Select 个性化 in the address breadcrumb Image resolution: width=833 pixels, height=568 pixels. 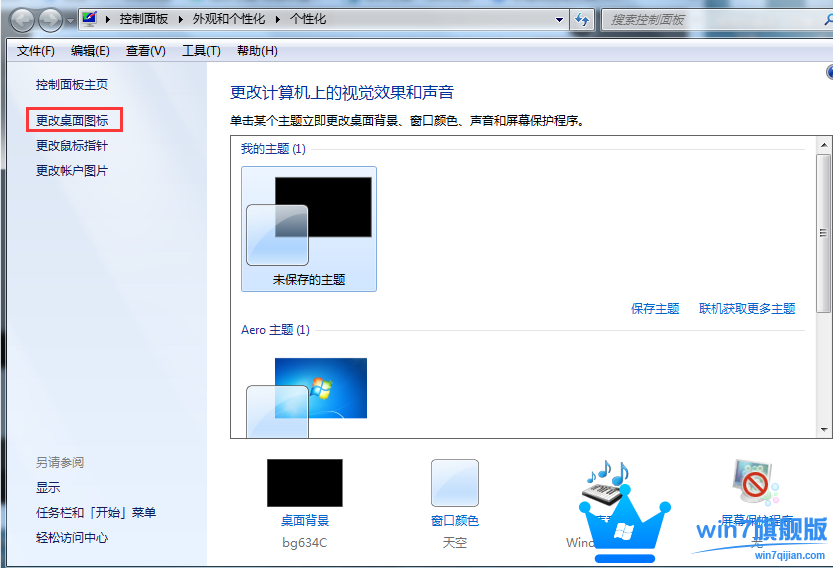coord(308,19)
